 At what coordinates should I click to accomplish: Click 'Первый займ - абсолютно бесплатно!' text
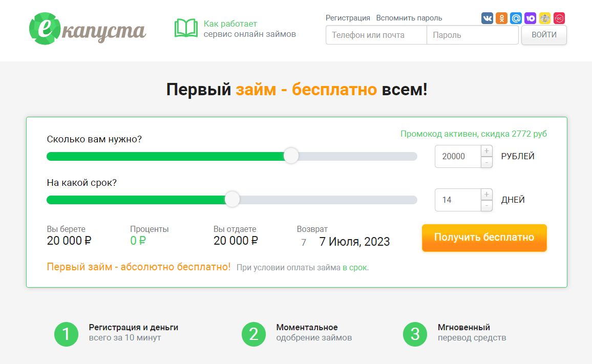pyautogui.click(x=139, y=267)
